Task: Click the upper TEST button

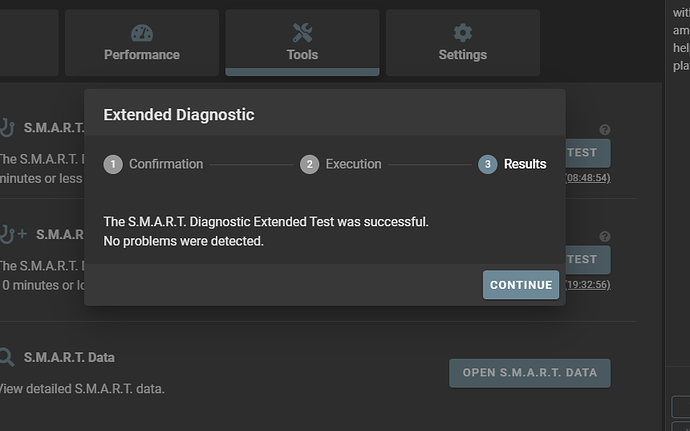Action: 588,153
